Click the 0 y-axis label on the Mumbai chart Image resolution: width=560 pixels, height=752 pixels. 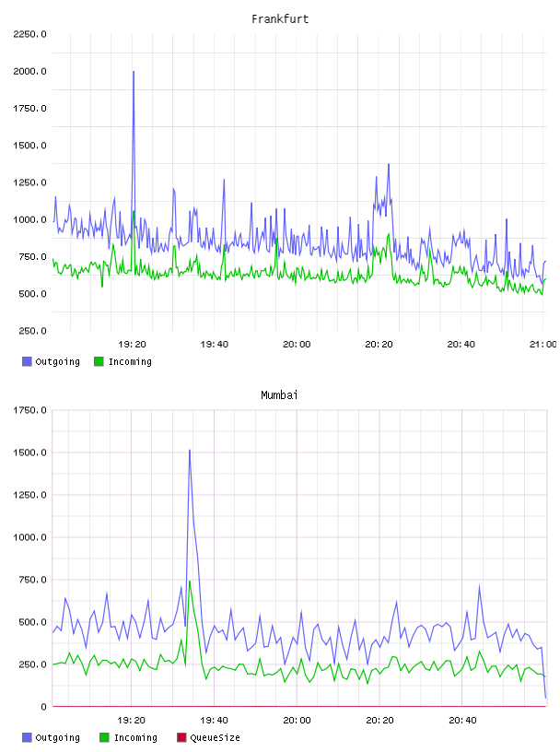tap(43, 707)
